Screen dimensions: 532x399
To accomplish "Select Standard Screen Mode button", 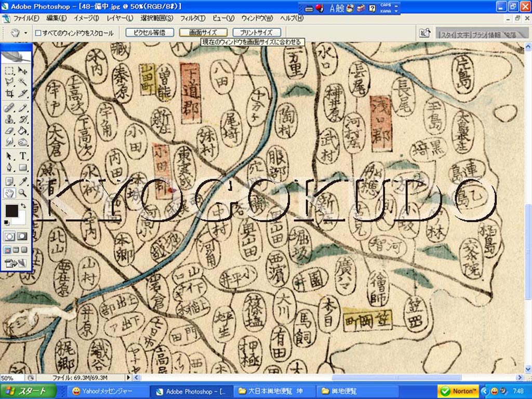I will coord(7,250).
